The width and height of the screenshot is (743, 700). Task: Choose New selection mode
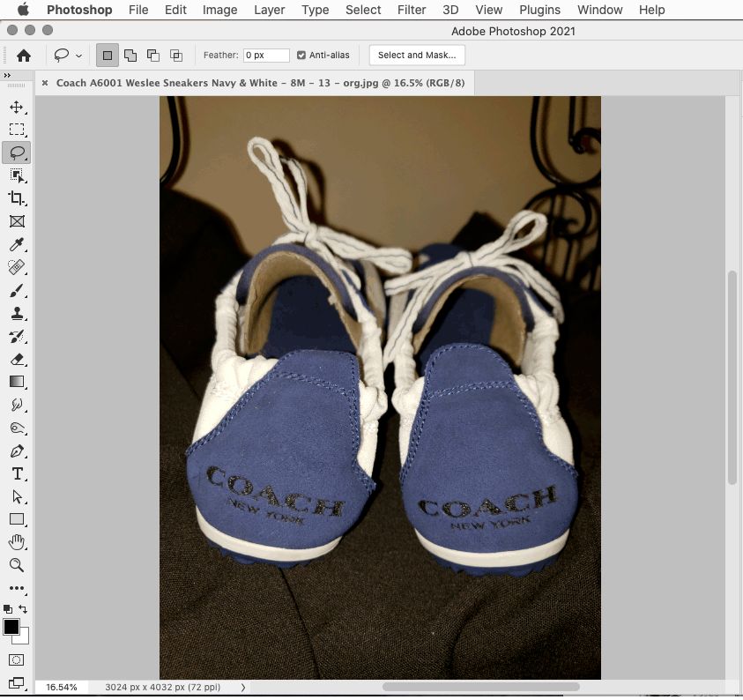(x=108, y=56)
